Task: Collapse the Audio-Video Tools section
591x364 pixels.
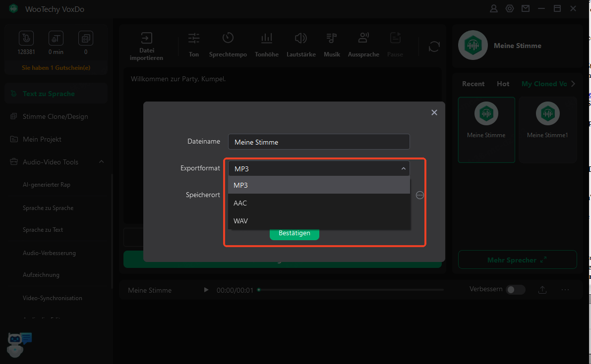Action: [101, 162]
